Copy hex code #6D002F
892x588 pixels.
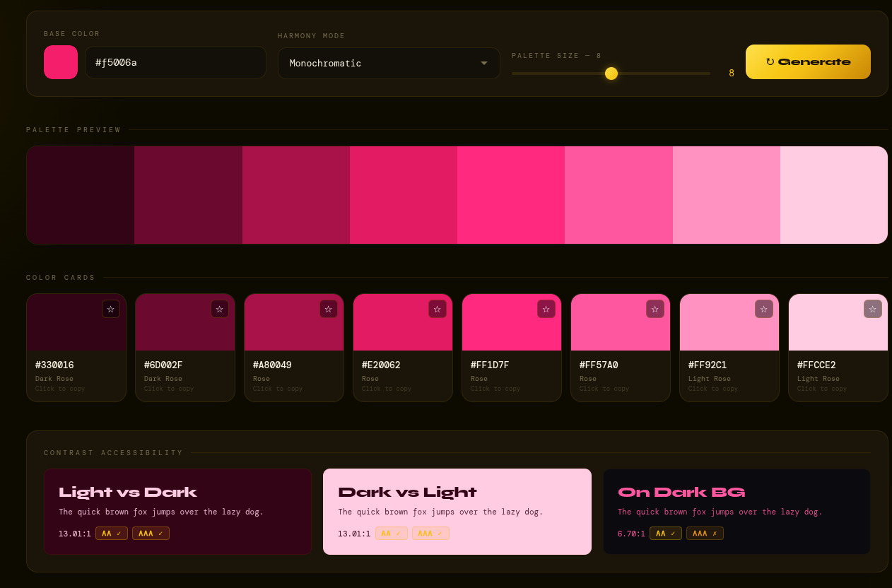tap(163, 365)
